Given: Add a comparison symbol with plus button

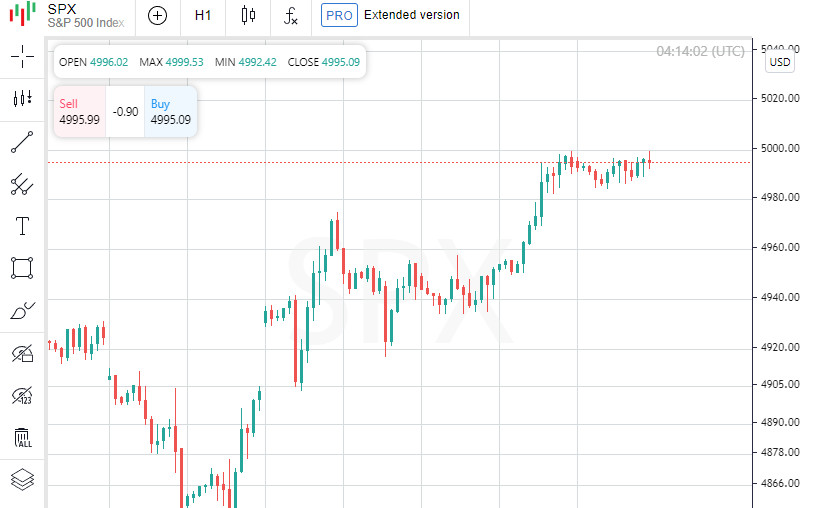Looking at the screenshot, I should 158,15.
